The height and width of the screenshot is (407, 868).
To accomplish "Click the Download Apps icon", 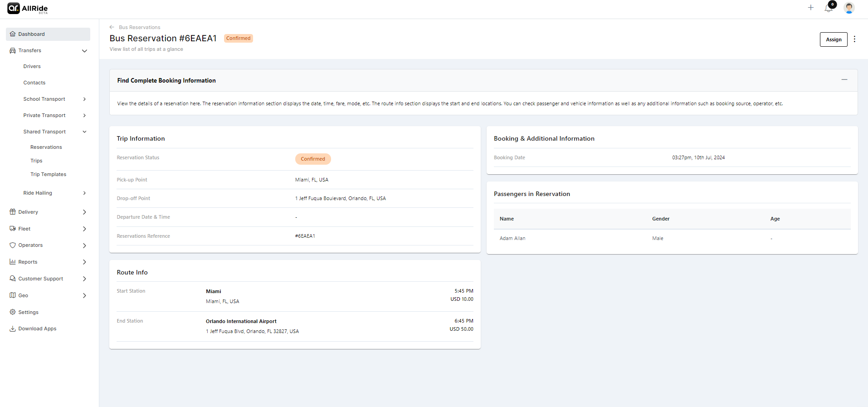I will (x=13, y=329).
